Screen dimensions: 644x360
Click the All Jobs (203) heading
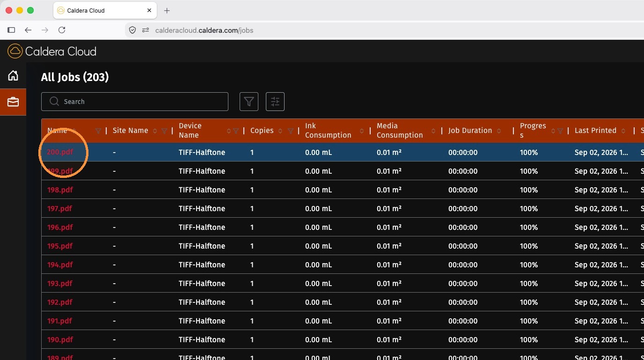click(x=75, y=77)
